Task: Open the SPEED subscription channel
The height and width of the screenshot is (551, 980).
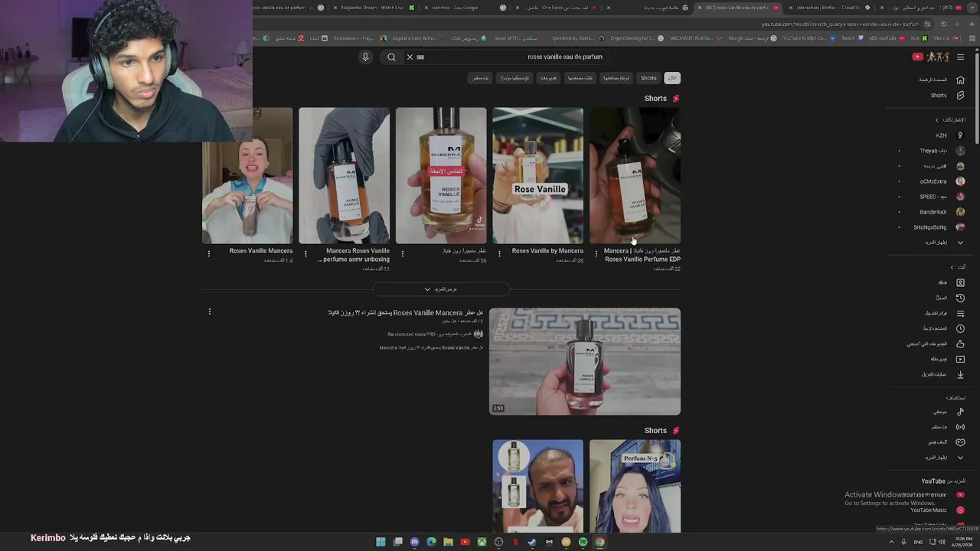Action: (942, 197)
